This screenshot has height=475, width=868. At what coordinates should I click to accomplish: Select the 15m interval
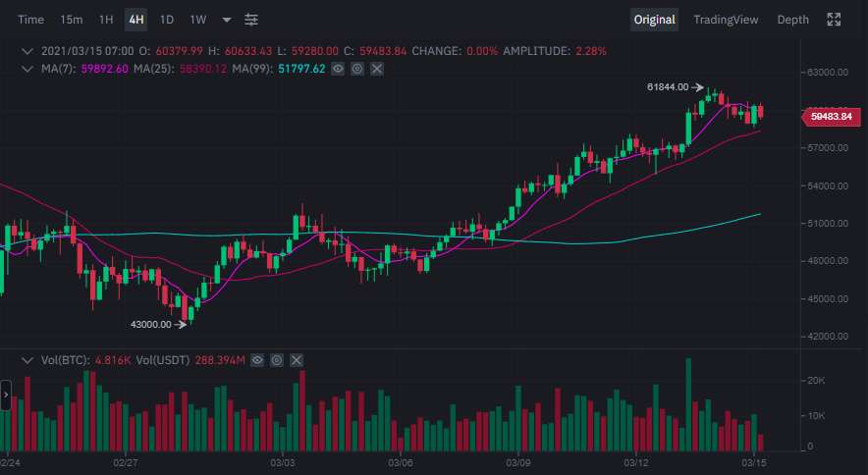(x=72, y=20)
